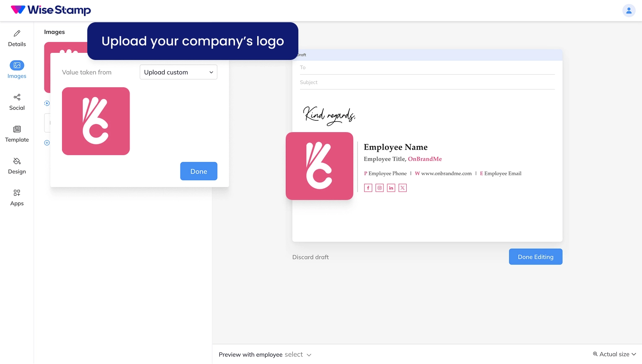642x364 pixels.
Task: Click the user account avatar icon
Action: [629, 10]
